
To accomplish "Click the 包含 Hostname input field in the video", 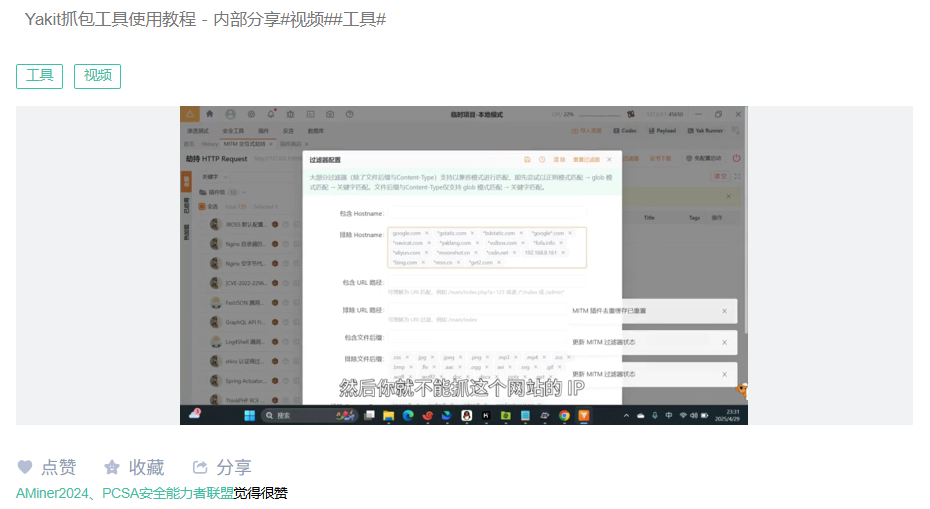I will (486, 213).
